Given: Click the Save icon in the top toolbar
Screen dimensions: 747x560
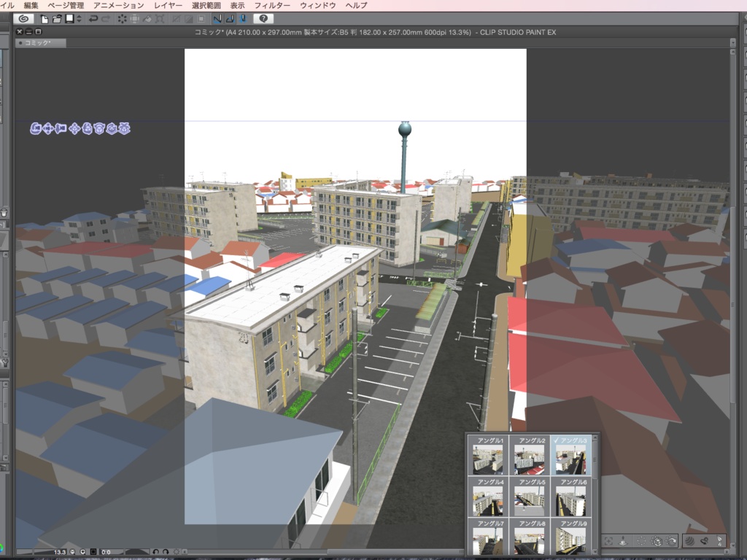Looking at the screenshot, I should 69,20.
